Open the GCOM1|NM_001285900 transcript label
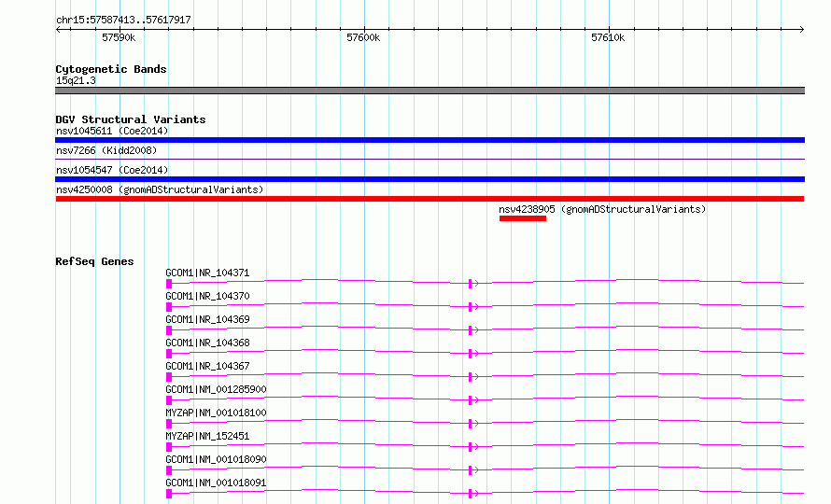Image resolution: width=831 pixels, height=504 pixels. 216,389
